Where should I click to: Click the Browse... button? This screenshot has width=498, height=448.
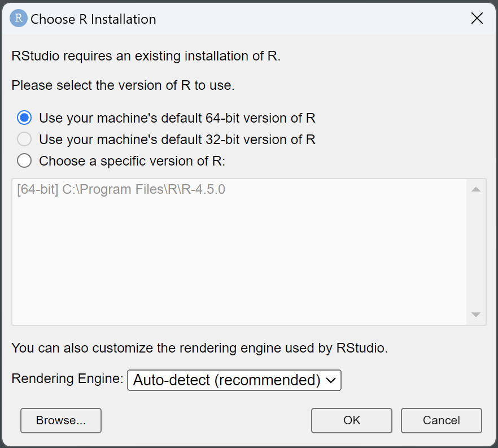click(61, 420)
